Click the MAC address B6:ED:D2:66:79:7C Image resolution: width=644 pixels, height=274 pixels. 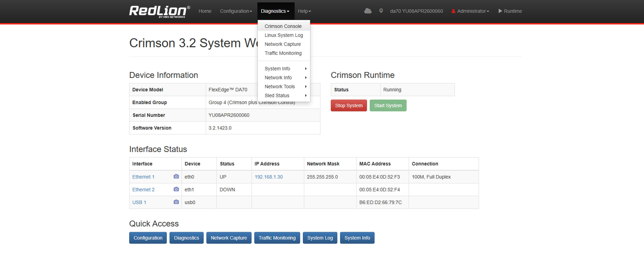point(380,202)
